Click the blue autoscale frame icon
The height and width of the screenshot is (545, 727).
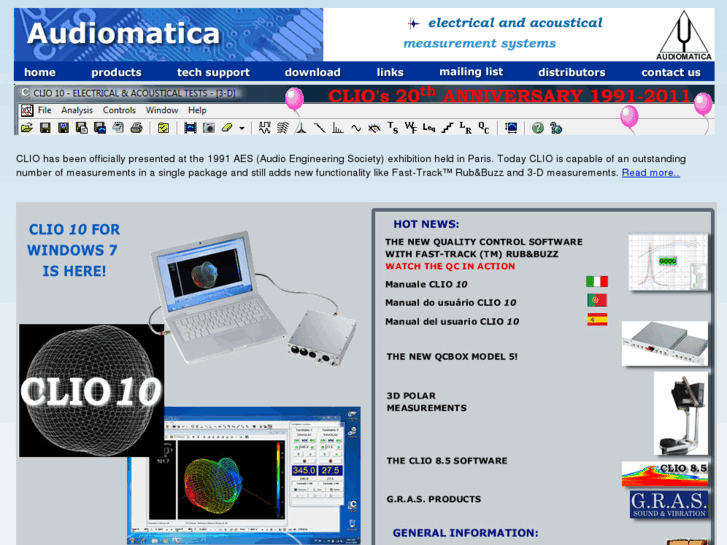point(190,128)
